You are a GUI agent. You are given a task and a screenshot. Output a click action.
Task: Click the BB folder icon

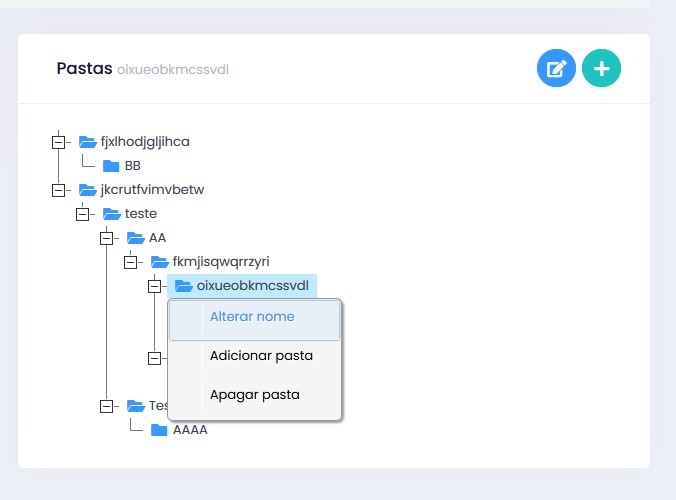[x=111, y=166]
